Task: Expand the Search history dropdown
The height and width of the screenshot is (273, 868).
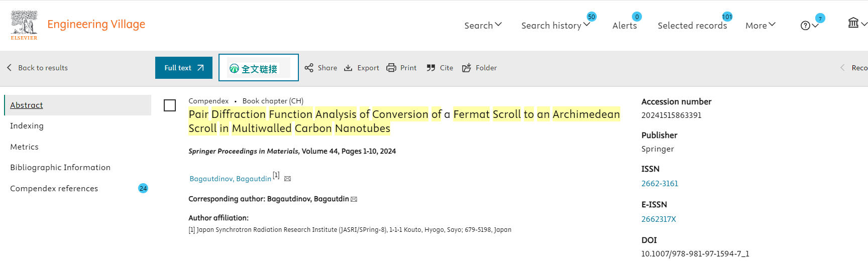Action: click(555, 25)
